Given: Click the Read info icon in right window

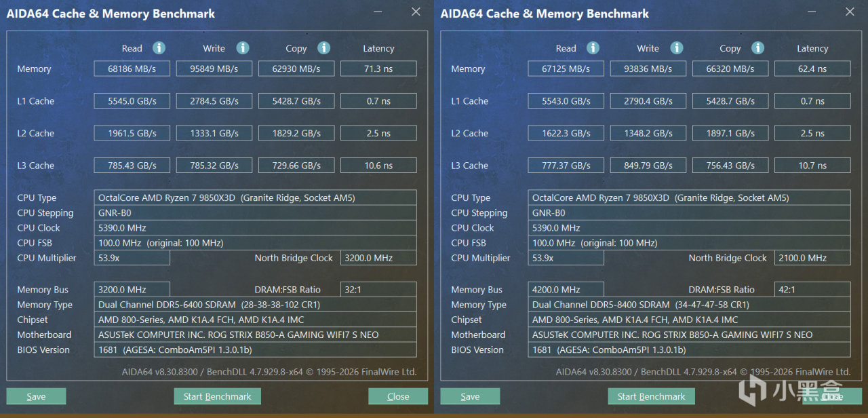Looking at the screenshot, I should click(593, 48).
